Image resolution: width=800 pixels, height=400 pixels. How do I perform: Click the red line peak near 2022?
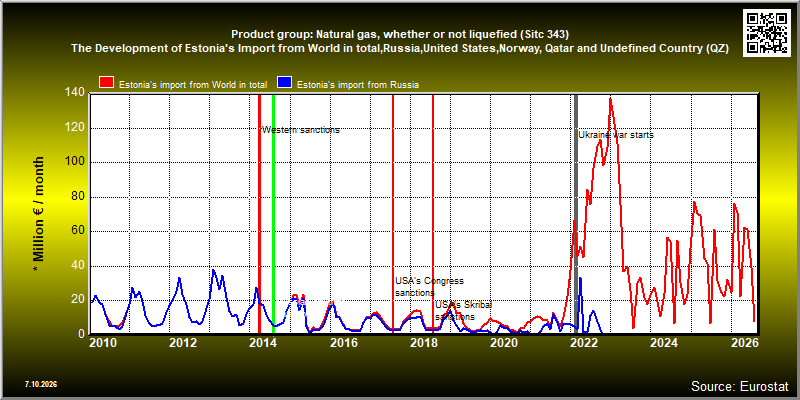point(610,99)
